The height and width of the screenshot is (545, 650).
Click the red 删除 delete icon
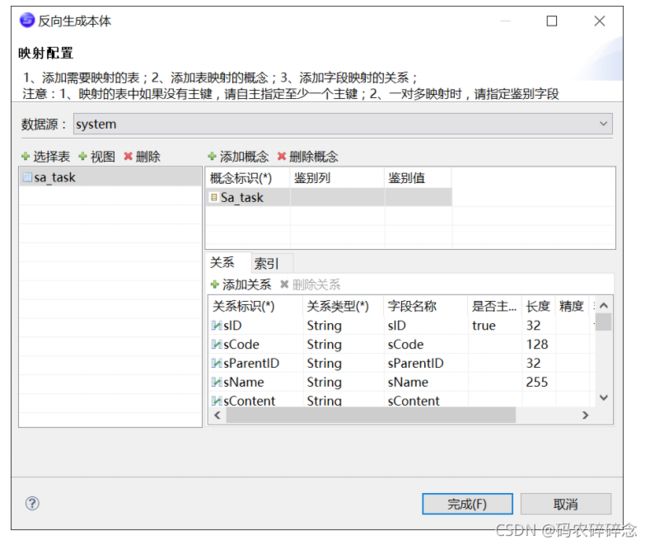(x=128, y=157)
